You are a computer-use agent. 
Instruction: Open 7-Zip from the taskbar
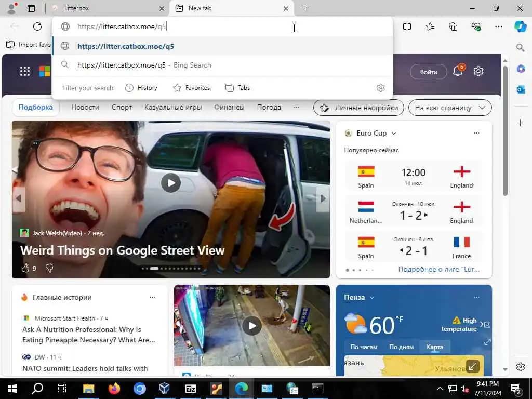coord(190,388)
